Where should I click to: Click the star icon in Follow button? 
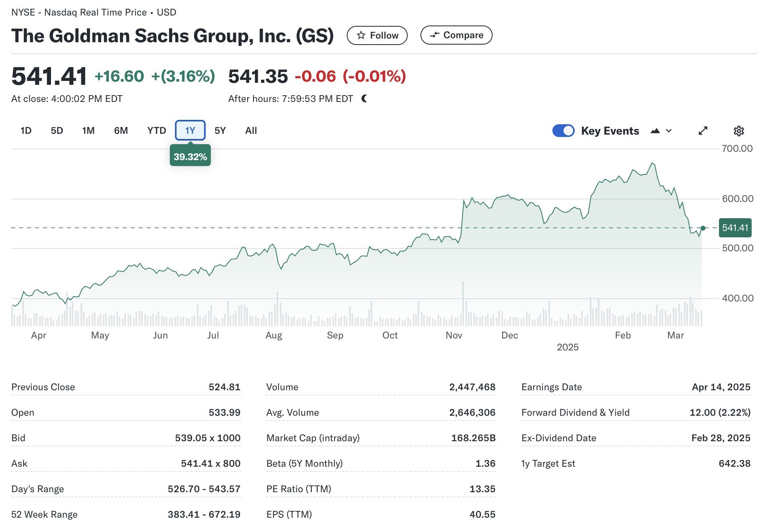click(x=361, y=35)
